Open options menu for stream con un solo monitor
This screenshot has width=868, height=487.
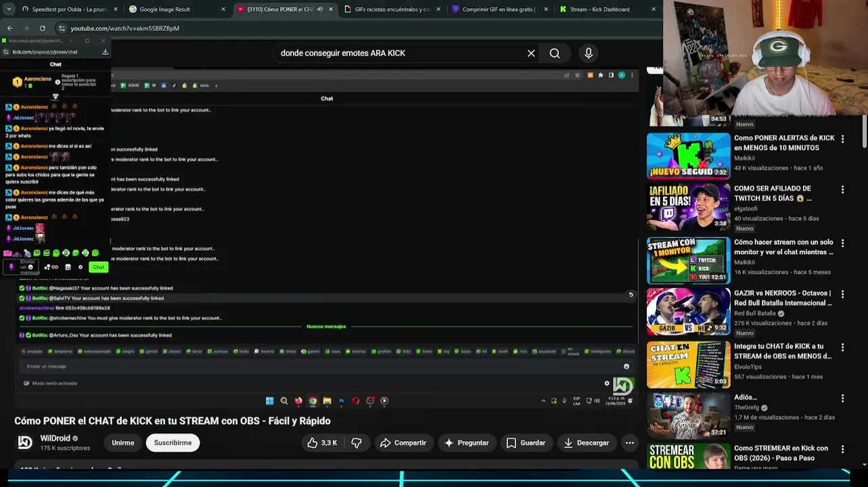pyautogui.click(x=842, y=243)
